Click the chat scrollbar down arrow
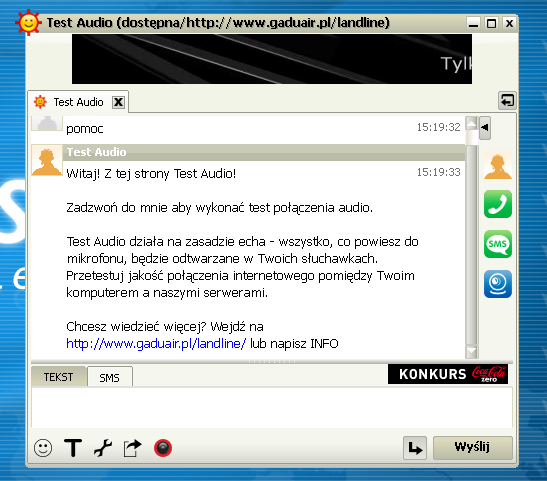The width and height of the screenshot is (547, 481). click(472, 351)
